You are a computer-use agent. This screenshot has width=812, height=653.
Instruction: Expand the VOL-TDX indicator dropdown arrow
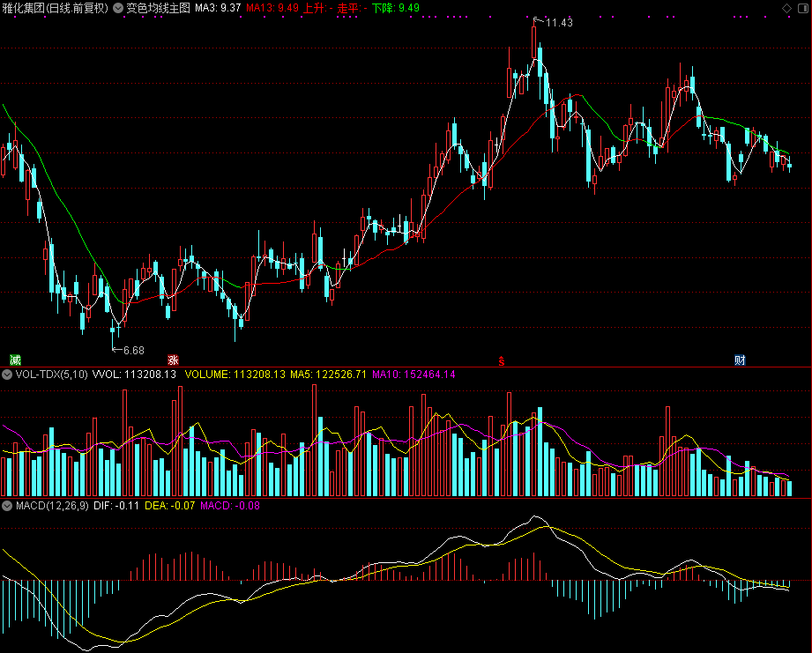[x=7, y=375]
